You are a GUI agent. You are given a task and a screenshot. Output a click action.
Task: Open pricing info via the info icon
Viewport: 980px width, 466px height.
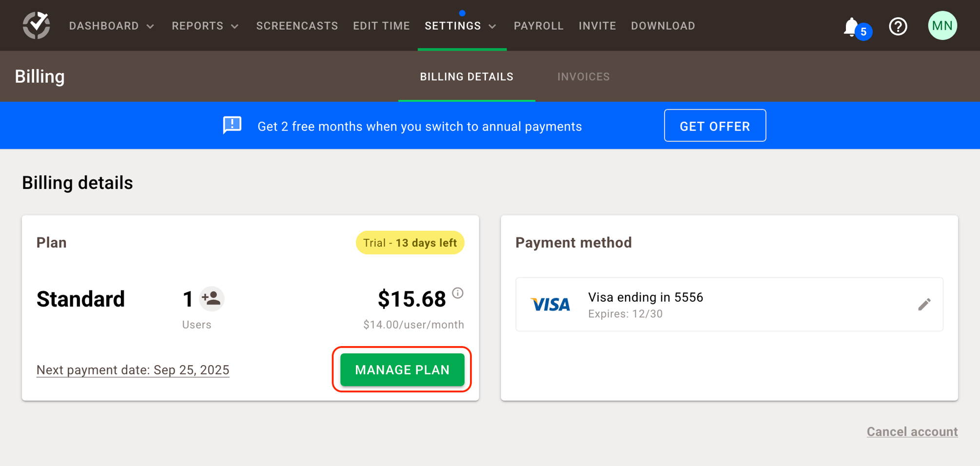[x=457, y=293]
